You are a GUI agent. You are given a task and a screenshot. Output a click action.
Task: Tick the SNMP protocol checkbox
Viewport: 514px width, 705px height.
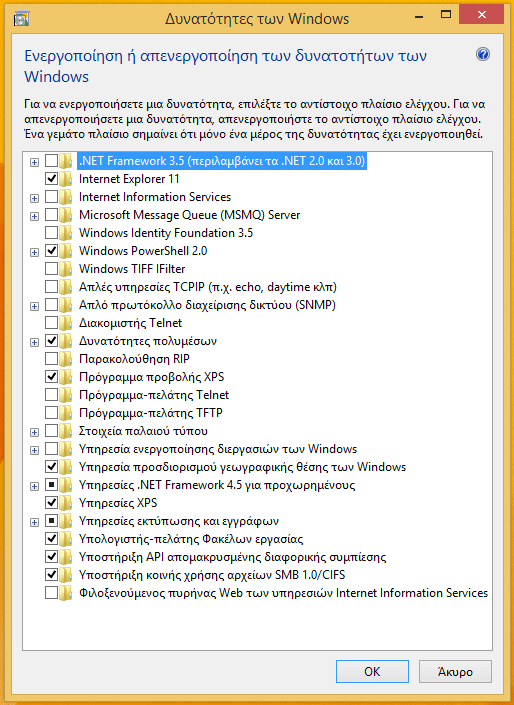tap(51, 304)
